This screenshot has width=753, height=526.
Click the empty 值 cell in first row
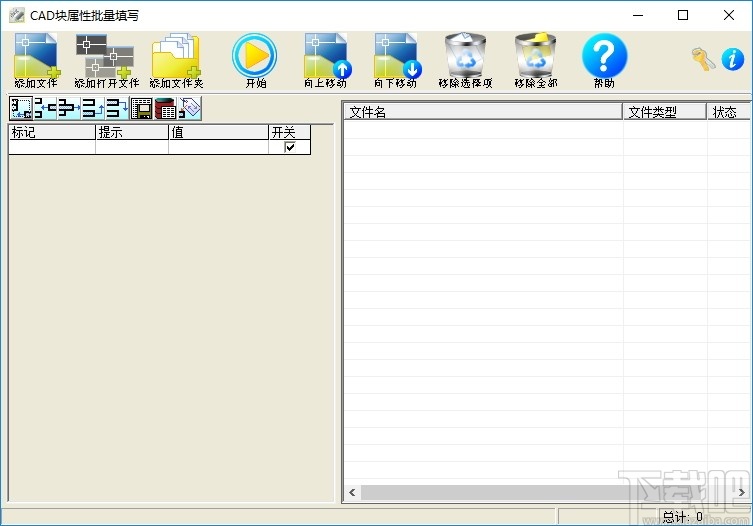point(219,147)
